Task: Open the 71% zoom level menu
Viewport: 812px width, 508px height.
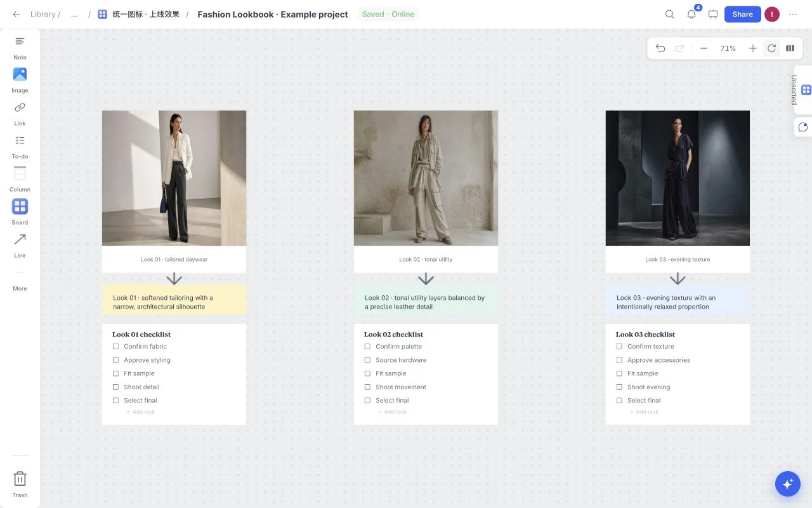Action: (728, 48)
